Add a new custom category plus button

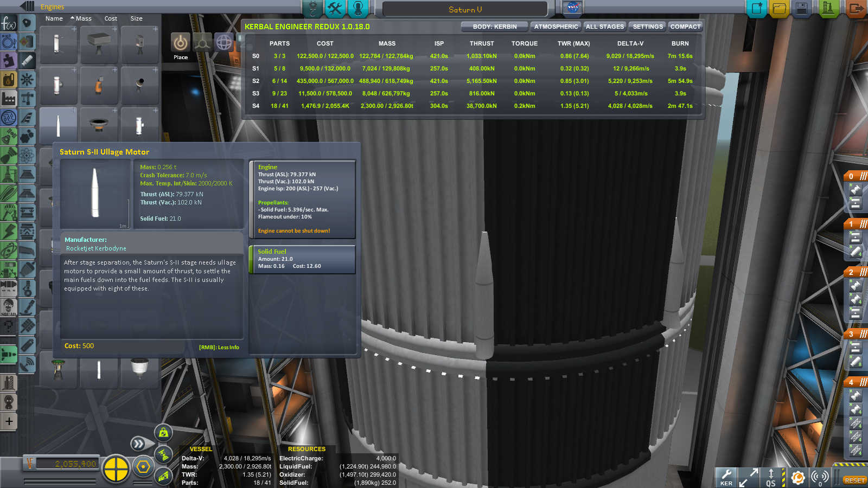pyautogui.click(x=9, y=421)
